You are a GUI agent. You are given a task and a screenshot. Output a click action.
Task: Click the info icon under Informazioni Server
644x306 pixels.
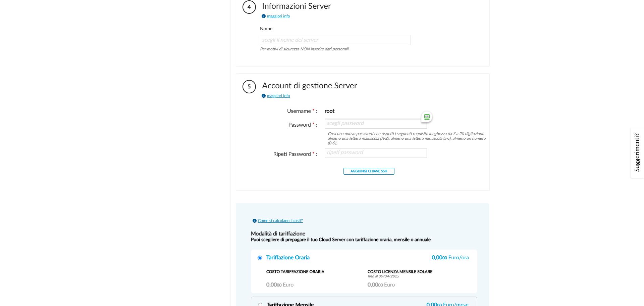tap(263, 16)
